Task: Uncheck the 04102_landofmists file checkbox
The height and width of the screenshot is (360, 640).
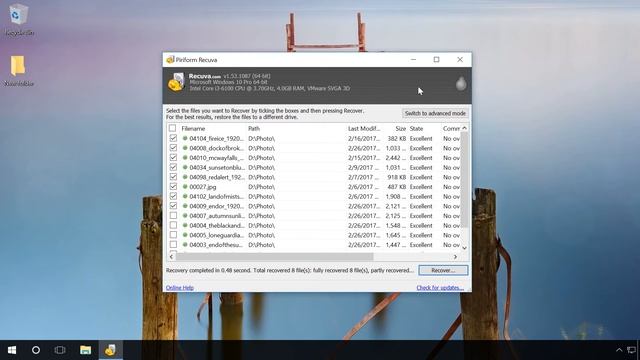Action: [x=173, y=196]
